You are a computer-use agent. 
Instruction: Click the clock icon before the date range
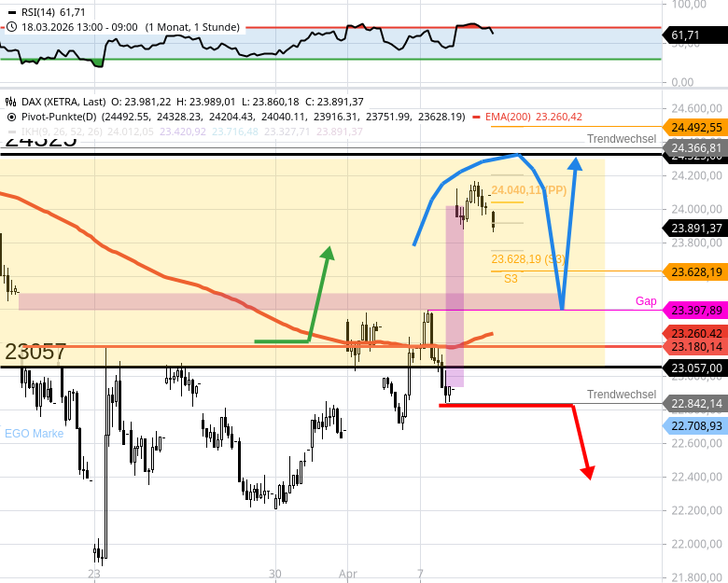point(10,28)
